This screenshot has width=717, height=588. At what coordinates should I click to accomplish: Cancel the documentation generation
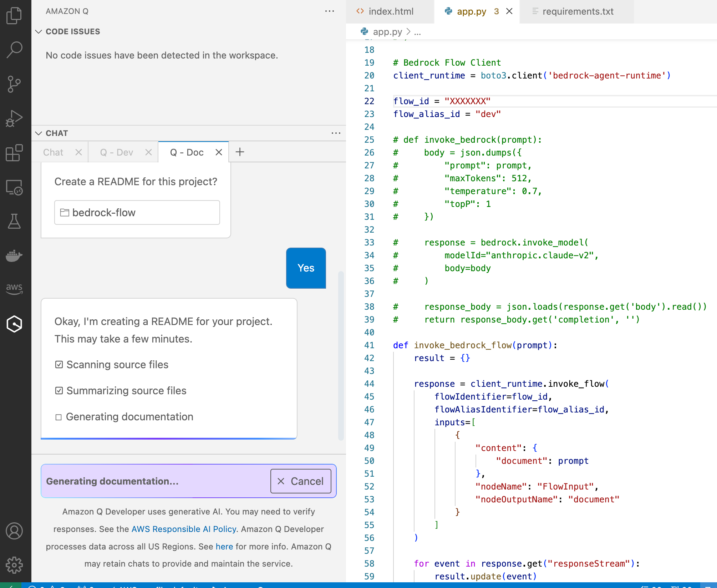pos(301,481)
